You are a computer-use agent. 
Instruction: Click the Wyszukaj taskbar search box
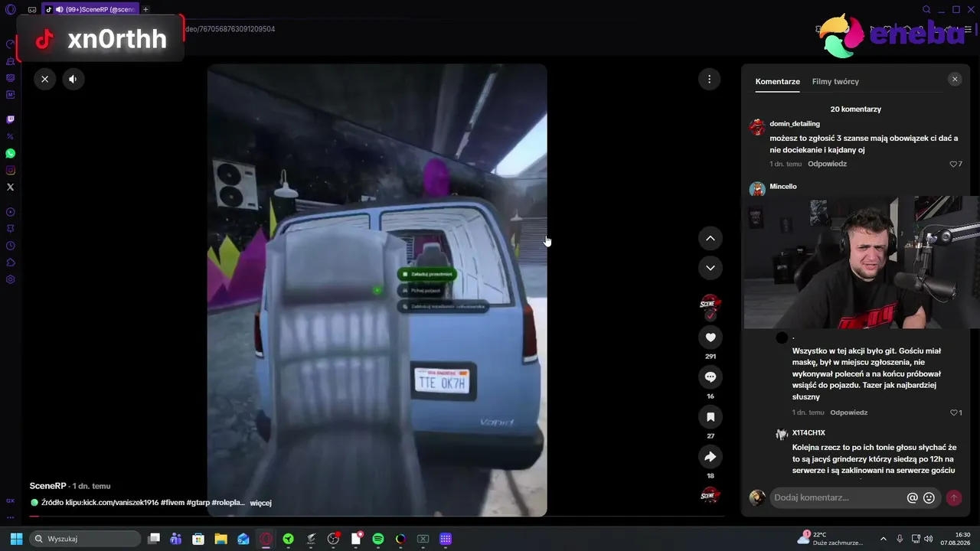coord(86,539)
